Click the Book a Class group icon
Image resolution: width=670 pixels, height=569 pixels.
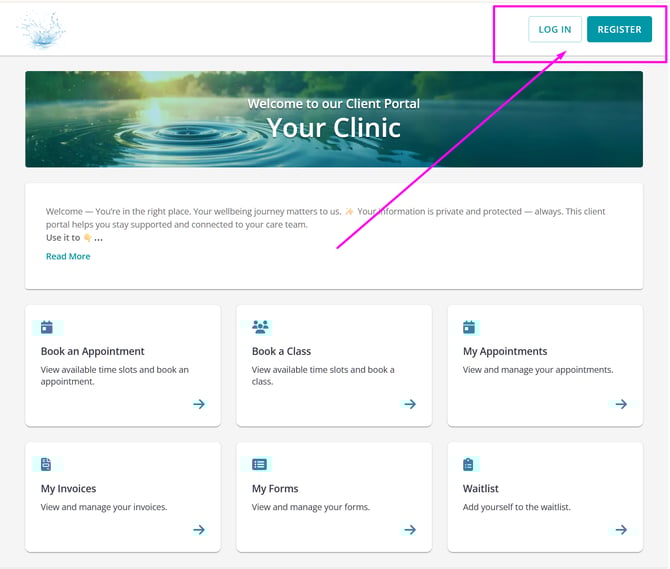pos(260,327)
